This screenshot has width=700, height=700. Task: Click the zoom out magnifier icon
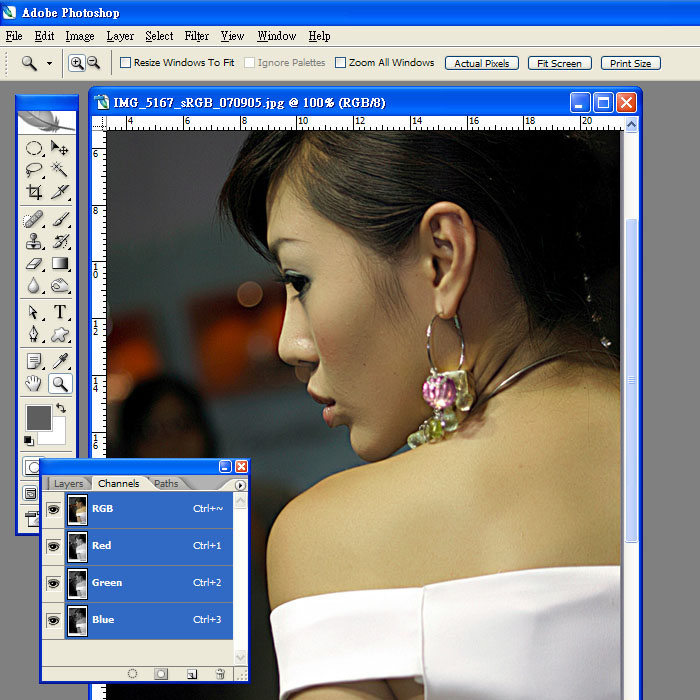click(93, 63)
